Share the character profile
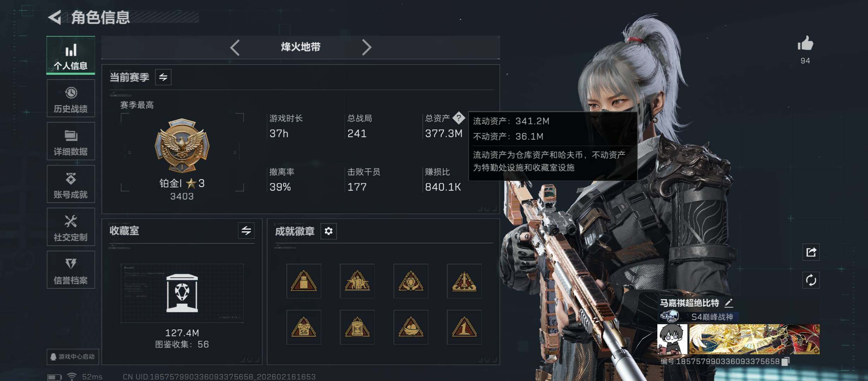Image resolution: width=868 pixels, height=381 pixels. [x=811, y=252]
